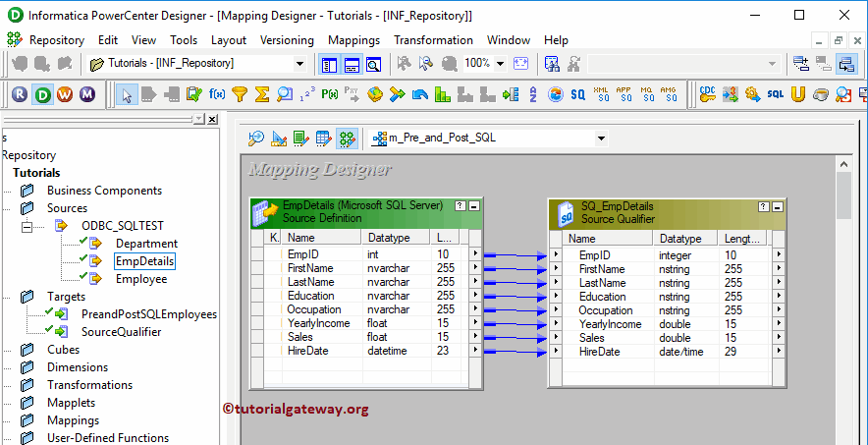Toggle the Output window view button
This screenshot has width=868, height=445.
point(353,64)
